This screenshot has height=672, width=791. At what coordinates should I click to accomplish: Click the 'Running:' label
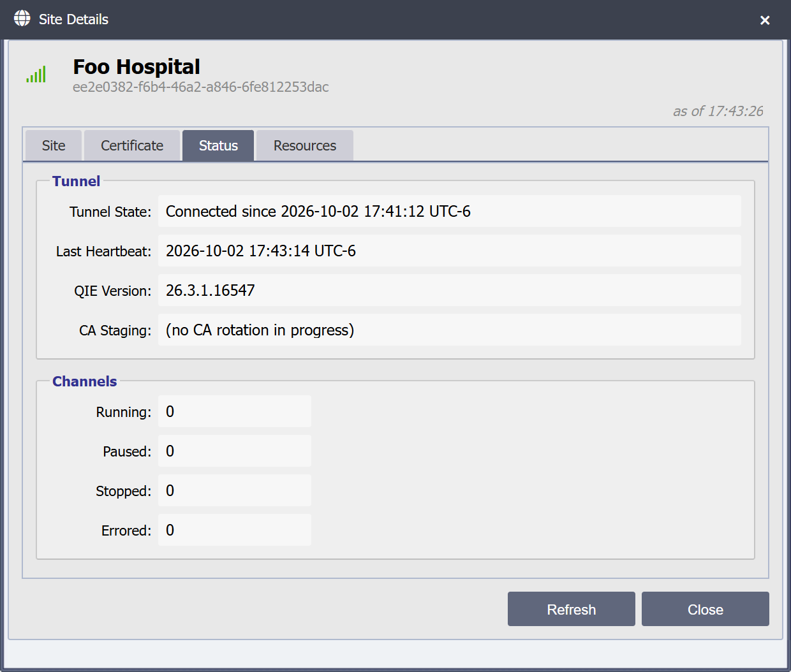[x=124, y=412]
